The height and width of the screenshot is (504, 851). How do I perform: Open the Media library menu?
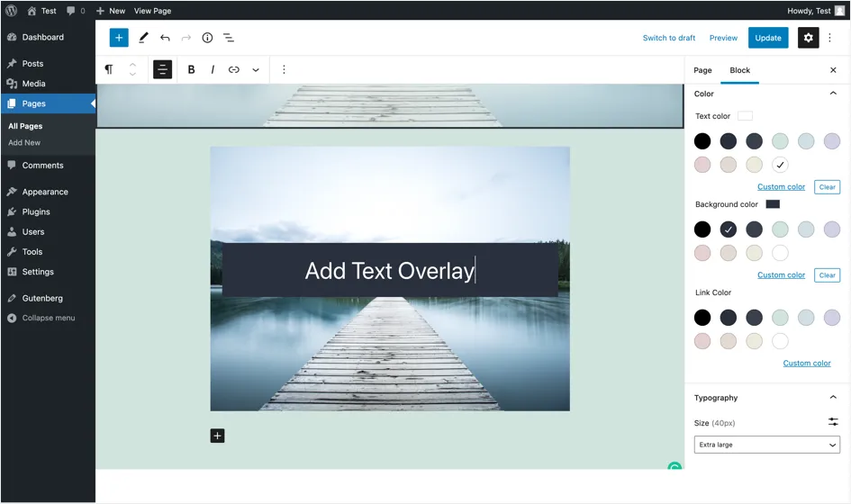click(48, 84)
